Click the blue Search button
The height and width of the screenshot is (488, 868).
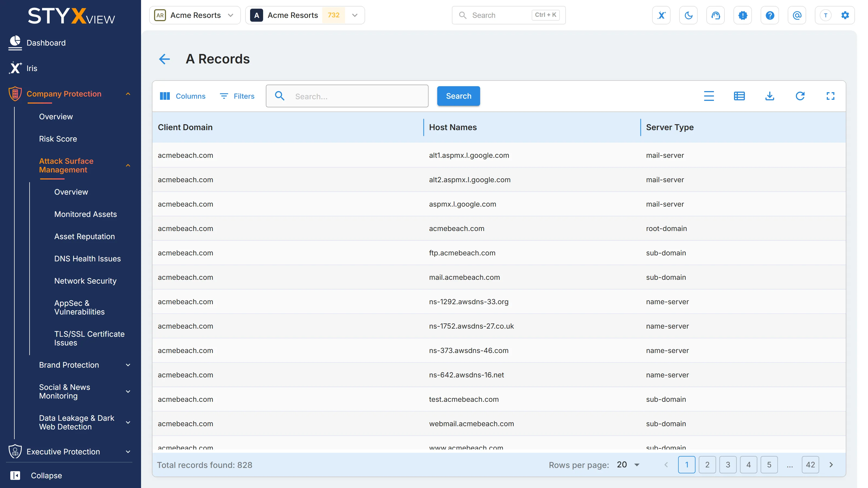point(459,96)
